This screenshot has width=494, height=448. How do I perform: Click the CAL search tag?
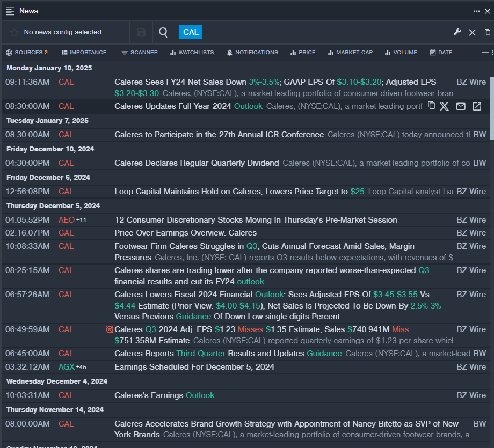click(191, 32)
